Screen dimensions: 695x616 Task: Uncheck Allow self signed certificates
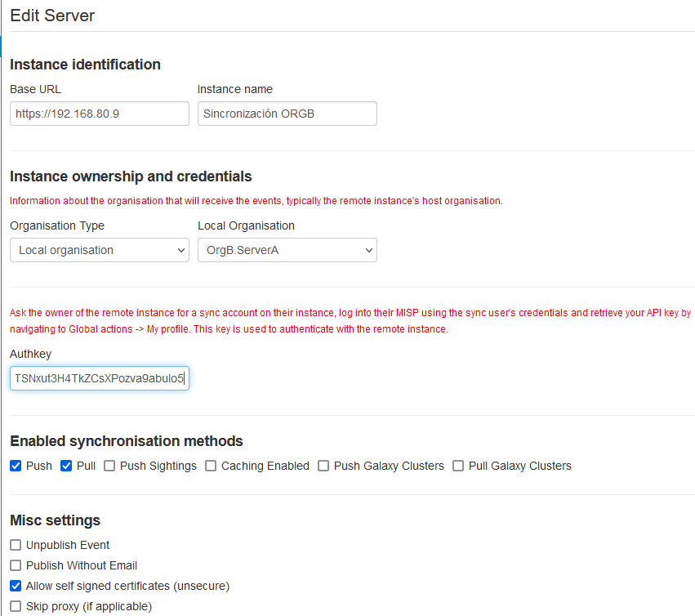point(16,586)
